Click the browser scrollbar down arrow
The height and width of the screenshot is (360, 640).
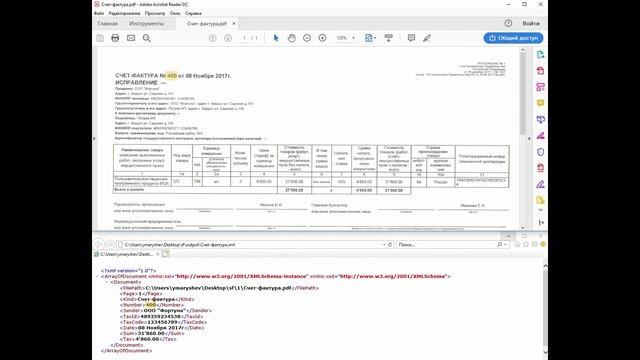[x=545, y=352]
